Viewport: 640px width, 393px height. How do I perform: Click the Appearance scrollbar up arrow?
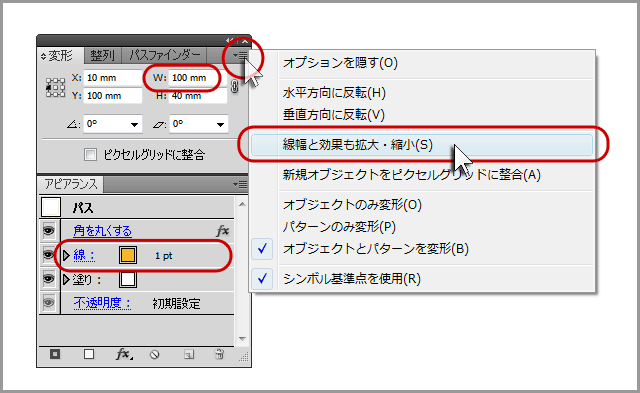[x=242, y=204]
